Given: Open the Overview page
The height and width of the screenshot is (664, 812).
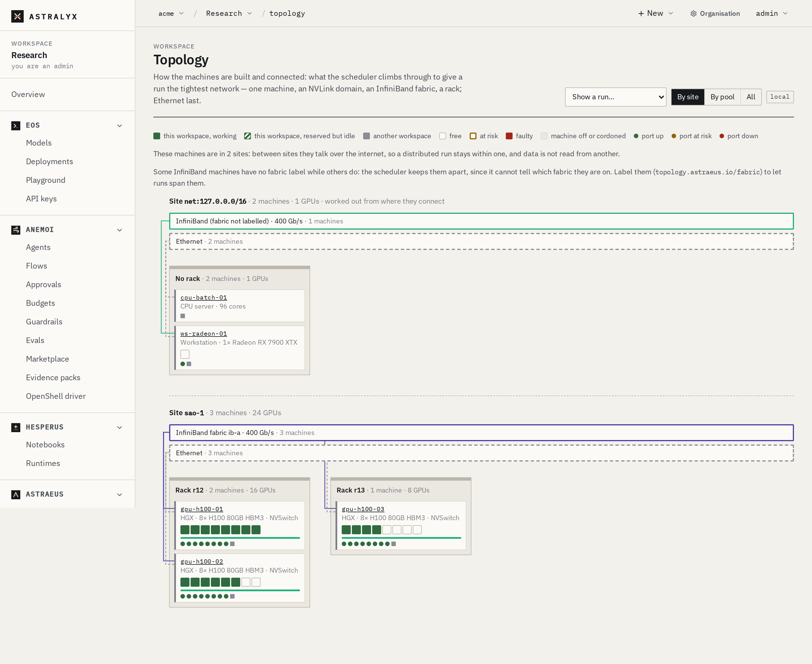Looking at the screenshot, I should (28, 94).
